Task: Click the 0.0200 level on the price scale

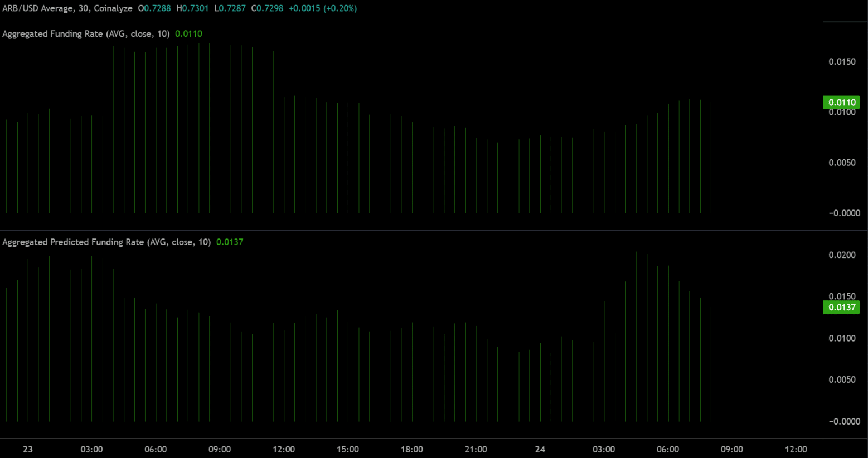Action: click(x=842, y=255)
